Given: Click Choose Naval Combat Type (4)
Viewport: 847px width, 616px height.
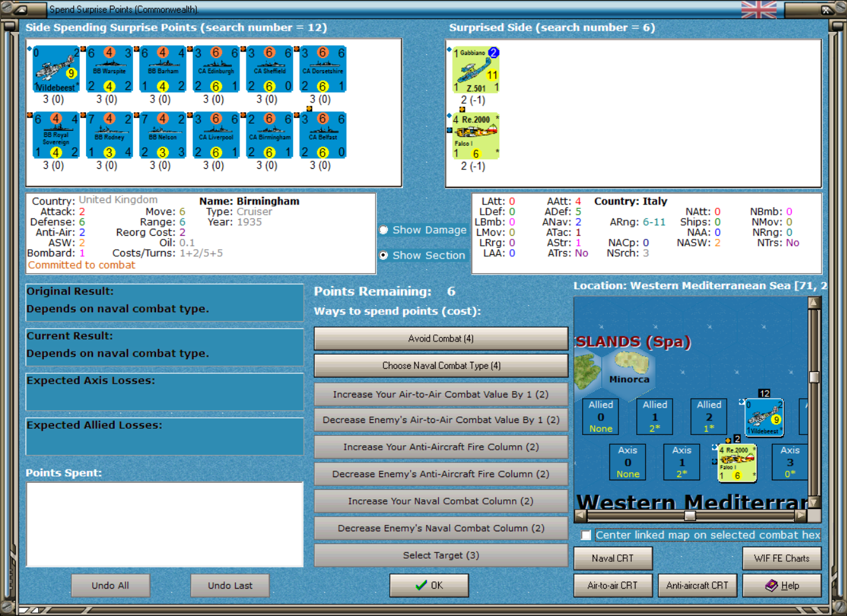Looking at the screenshot, I should 441,366.
